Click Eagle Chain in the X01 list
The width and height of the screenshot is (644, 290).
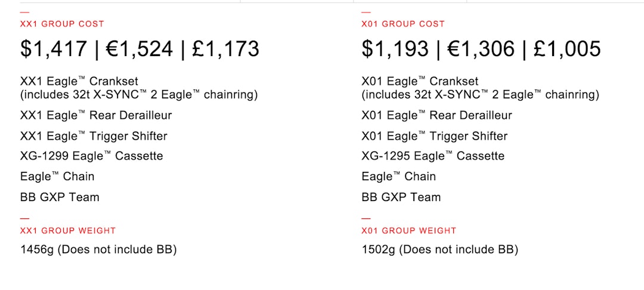click(398, 177)
